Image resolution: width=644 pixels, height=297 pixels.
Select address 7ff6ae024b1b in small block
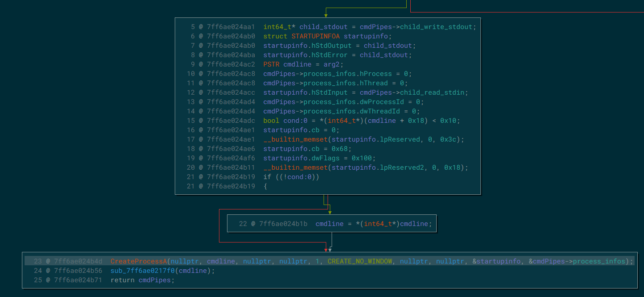[x=283, y=224]
